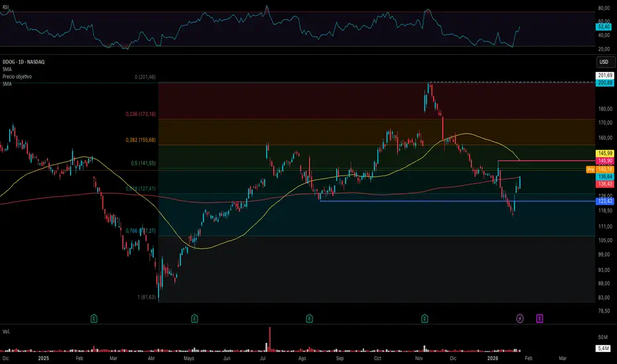617x364 pixels.
Task: Open the earnings E marker near Ago
Action: click(309, 318)
